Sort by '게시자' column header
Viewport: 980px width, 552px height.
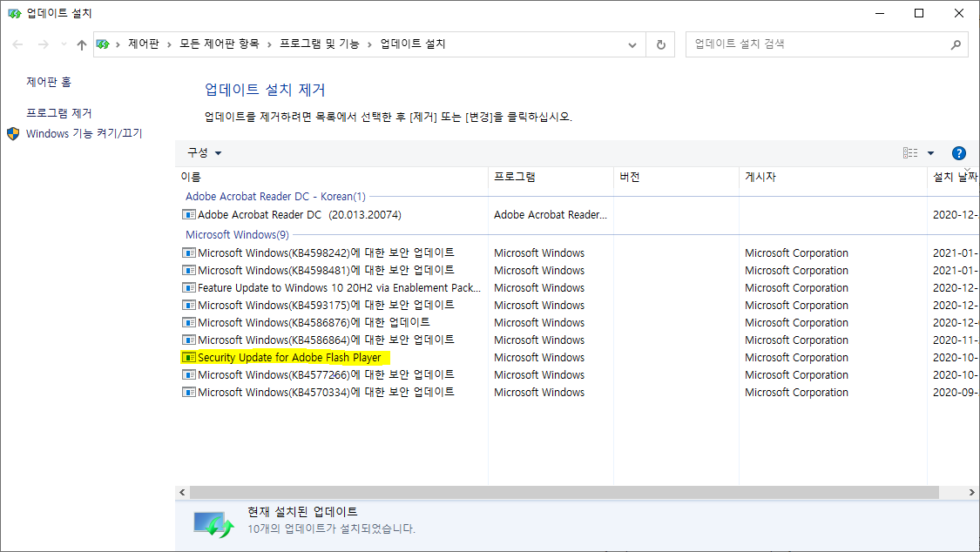[x=833, y=177]
